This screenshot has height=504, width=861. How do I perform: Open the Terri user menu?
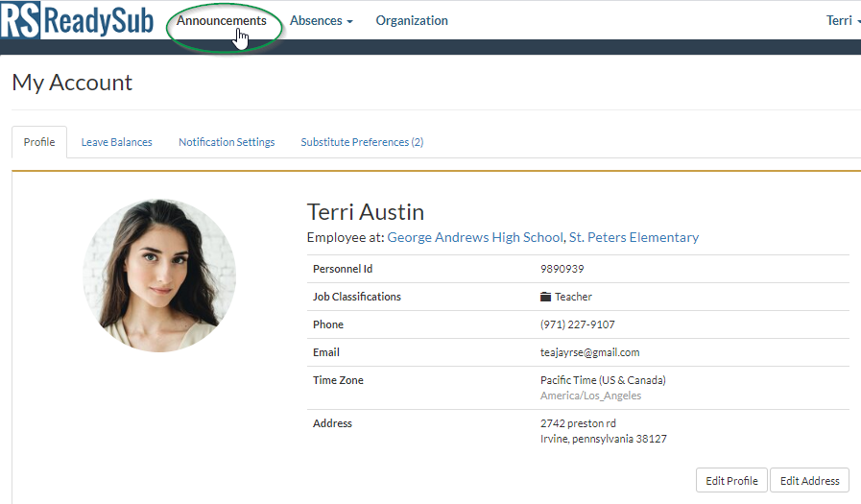[x=843, y=21]
